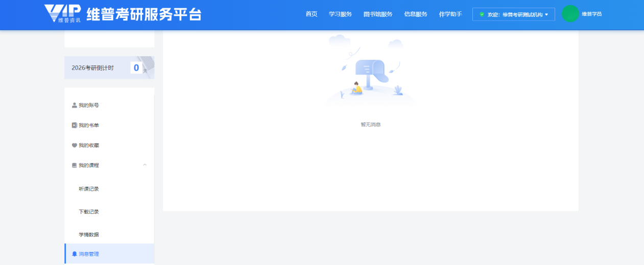Click the 维普学员 username link
This screenshot has height=265, width=644.
coord(591,14)
